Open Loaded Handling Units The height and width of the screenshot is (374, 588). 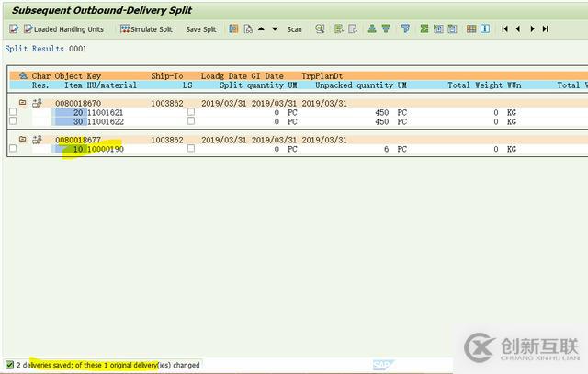(63, 28)
